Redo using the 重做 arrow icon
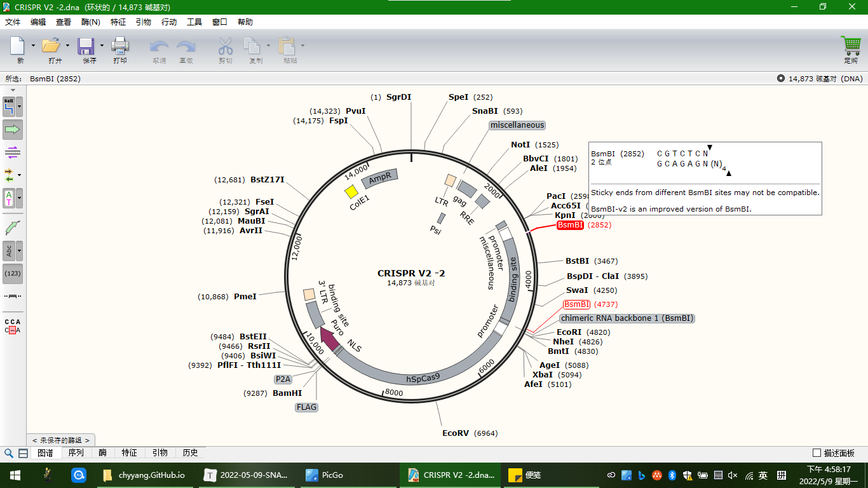The width and height of the screenshot is (868, 488). (x=186, y=46)
